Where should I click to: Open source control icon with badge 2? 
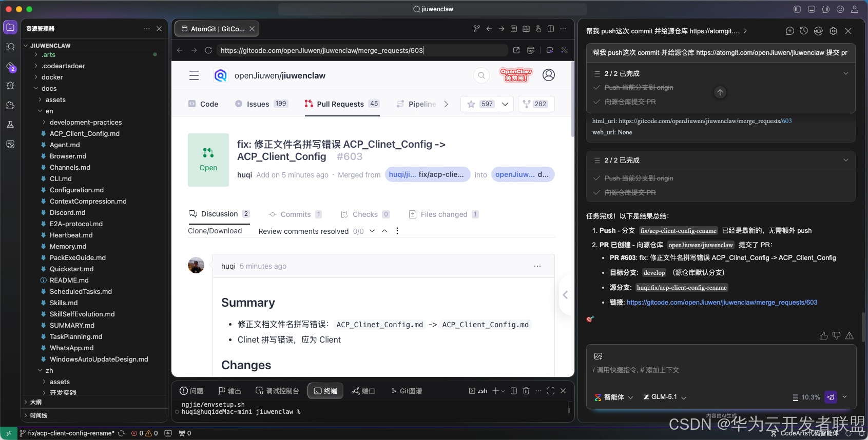10,67
